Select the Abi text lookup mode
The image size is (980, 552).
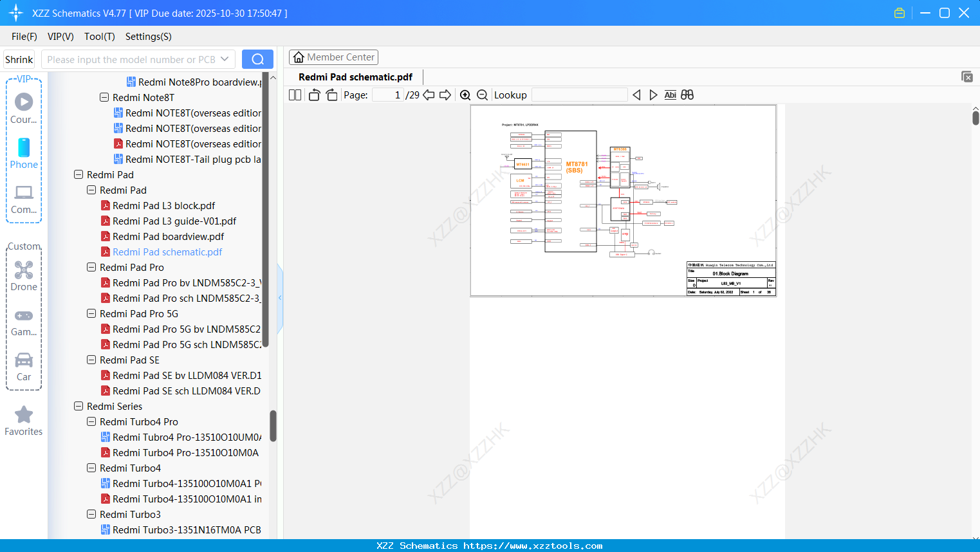pyautogui.click(x=670, y=95)
